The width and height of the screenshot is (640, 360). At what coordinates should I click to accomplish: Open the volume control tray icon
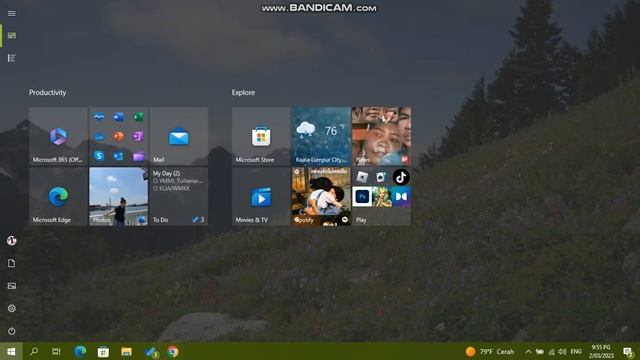[x=562, y=351]
